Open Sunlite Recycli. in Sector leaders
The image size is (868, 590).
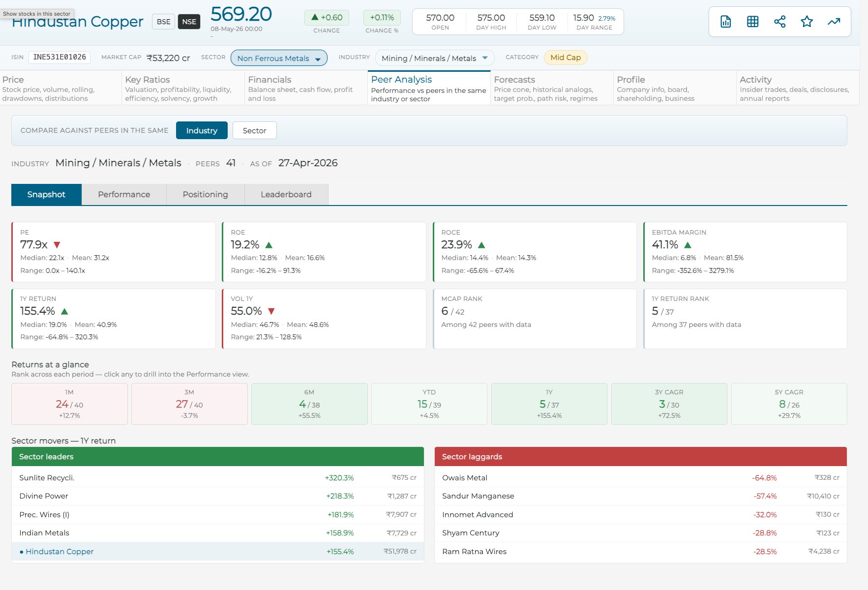click(x=218, y=478)
